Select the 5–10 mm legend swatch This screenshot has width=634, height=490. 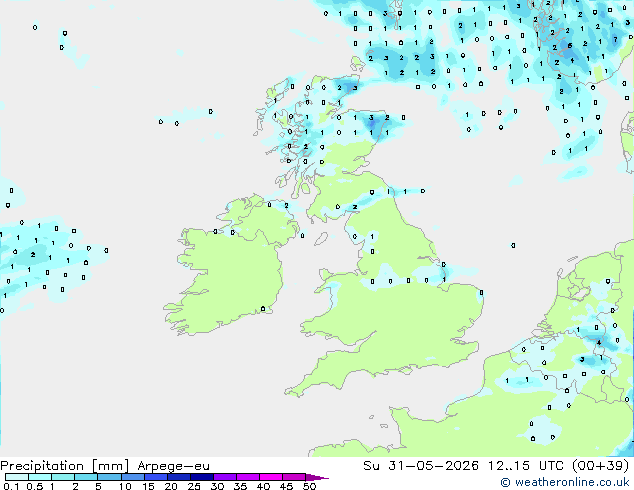pos(109,477)
